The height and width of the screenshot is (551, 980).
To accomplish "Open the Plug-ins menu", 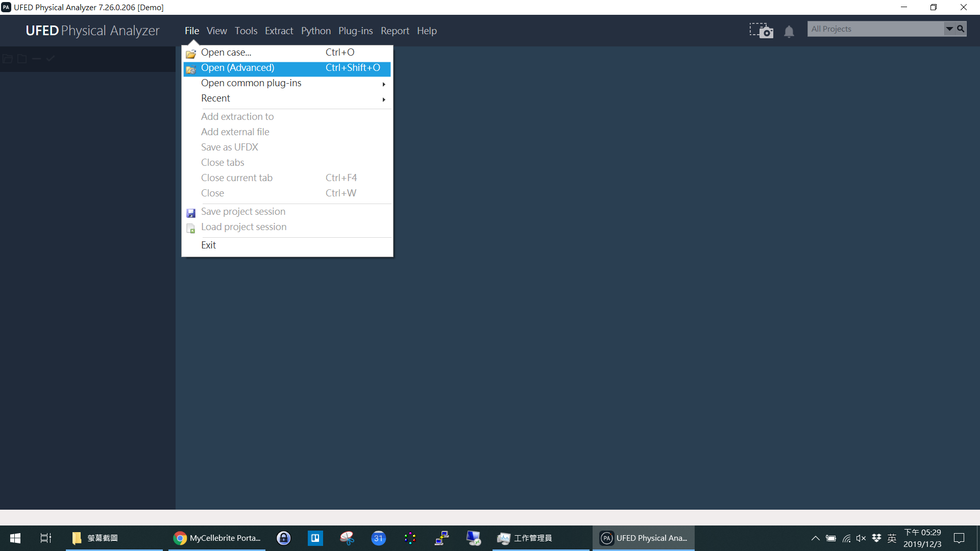I will coord(355,31).
